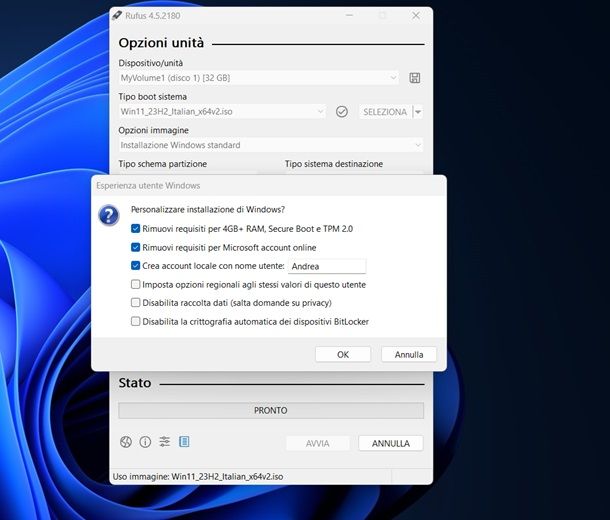Screen dimensions: 610x520
Task: Click the Tipo schema partizione label
Action: [x=163, y=164]
